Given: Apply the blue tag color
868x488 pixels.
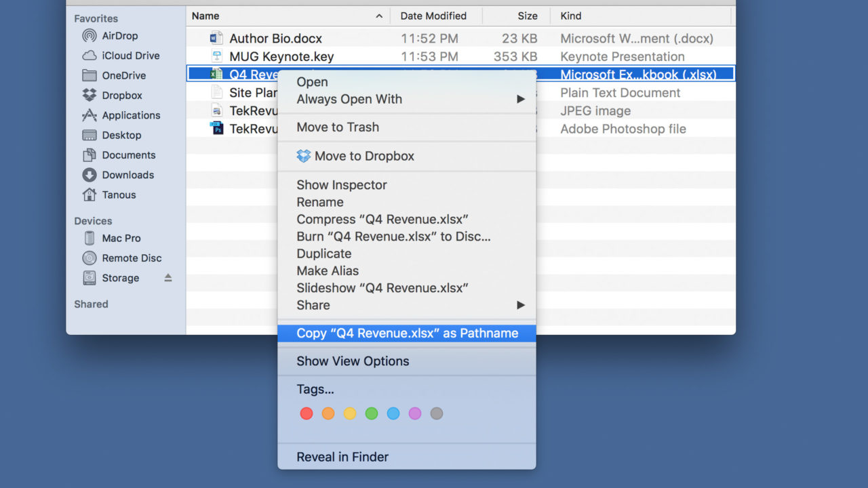Looking at the screenshot, I should tap(393, 413).
